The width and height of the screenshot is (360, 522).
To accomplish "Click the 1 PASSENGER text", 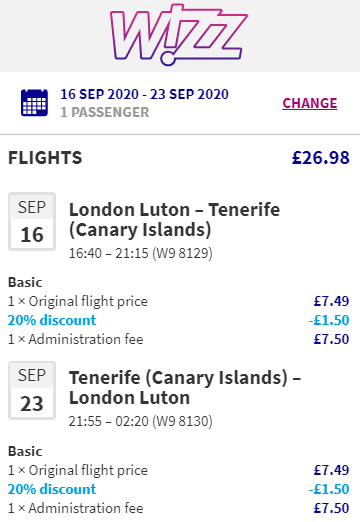I will [x=105, y=112].
